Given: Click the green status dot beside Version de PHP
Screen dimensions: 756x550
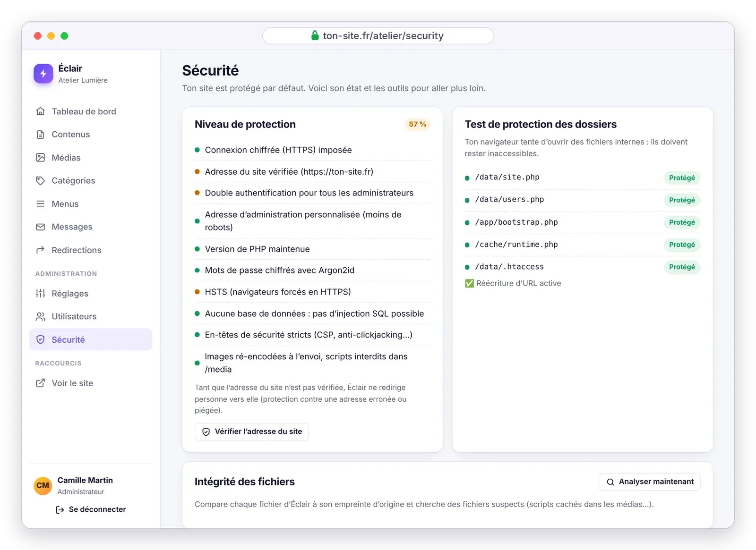Looking at the screenshot, I should point(197,249).
